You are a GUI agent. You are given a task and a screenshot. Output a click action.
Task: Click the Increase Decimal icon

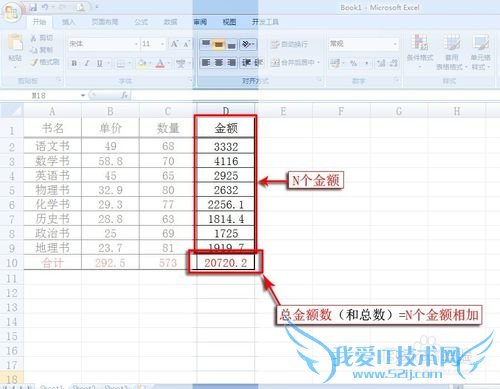click(x=381, y=63)
